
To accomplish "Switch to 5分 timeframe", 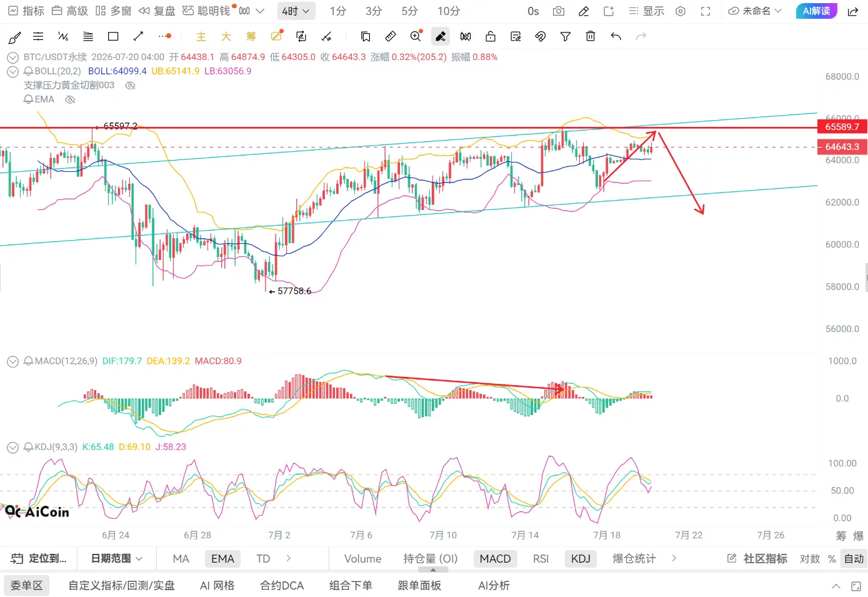I will coord(410,11).
